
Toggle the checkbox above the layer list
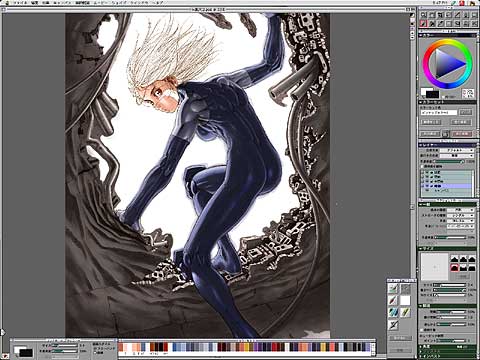tap(422, 166)
